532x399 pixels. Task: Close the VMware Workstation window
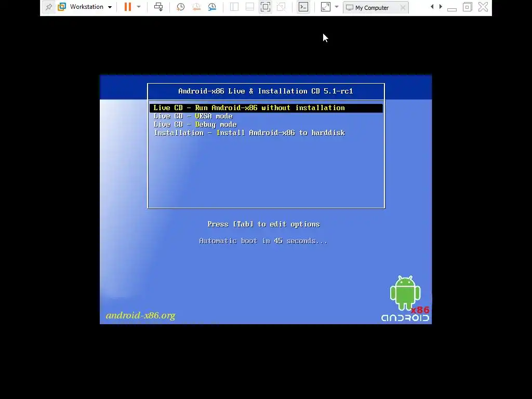483,7
